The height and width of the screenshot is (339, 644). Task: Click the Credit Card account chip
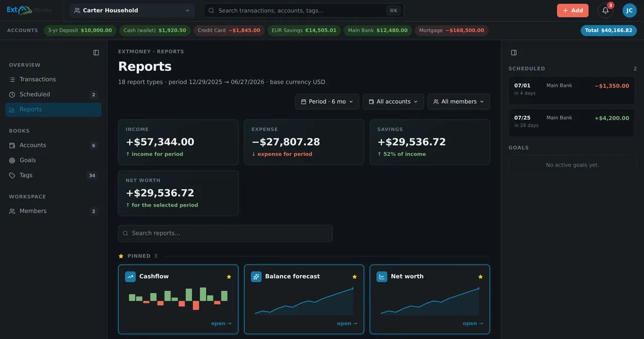coord(229,31)
